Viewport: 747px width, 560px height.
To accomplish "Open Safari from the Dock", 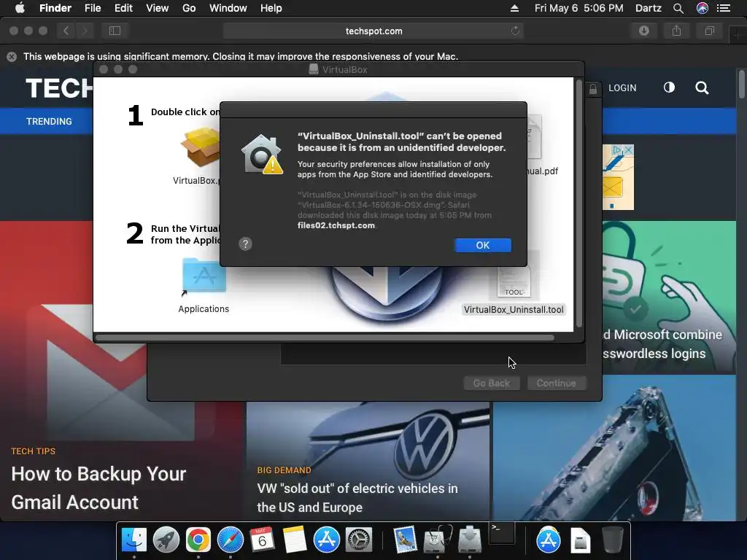I will 230,540.
